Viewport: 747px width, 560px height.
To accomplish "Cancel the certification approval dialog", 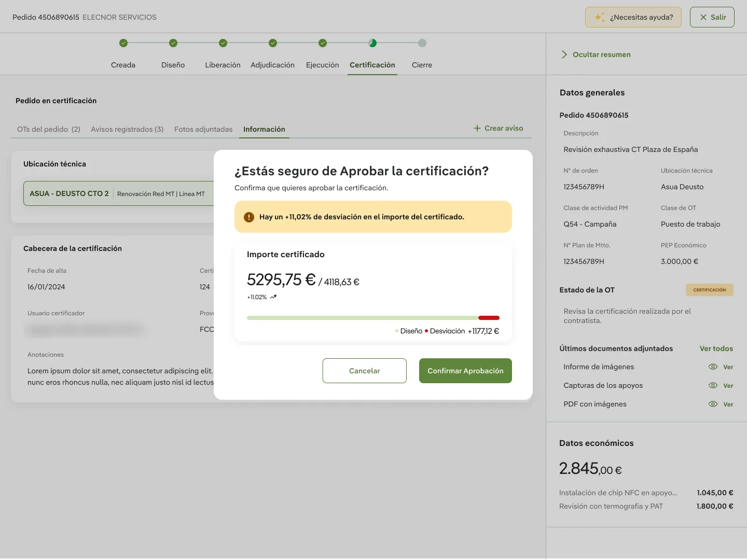I will 365,371.
